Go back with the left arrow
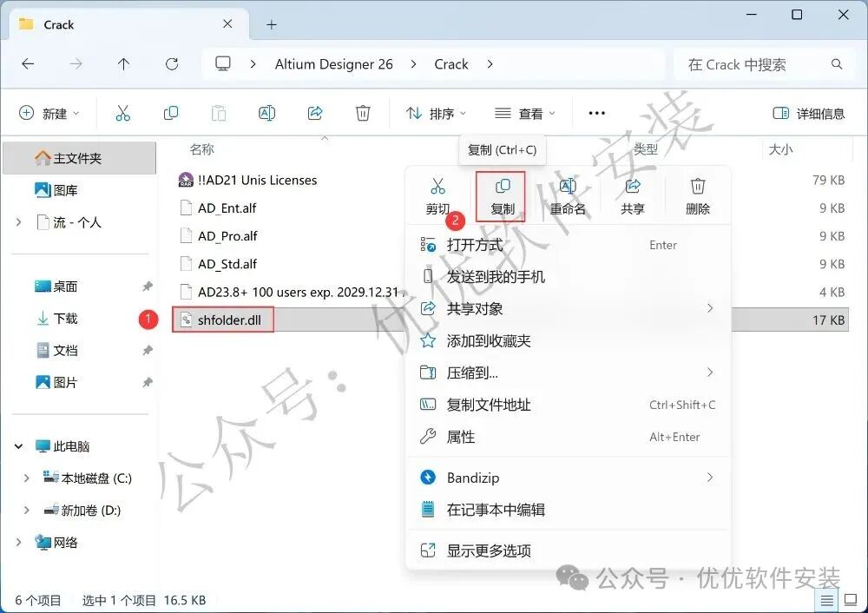This screenshot has width=868, height=613. [28, 64]
